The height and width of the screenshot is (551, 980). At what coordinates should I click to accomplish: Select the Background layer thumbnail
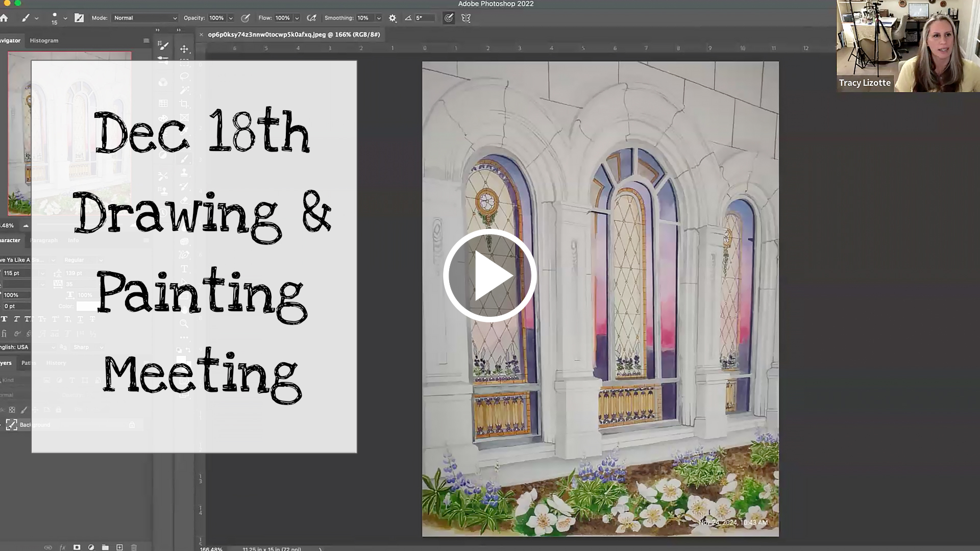11,424
